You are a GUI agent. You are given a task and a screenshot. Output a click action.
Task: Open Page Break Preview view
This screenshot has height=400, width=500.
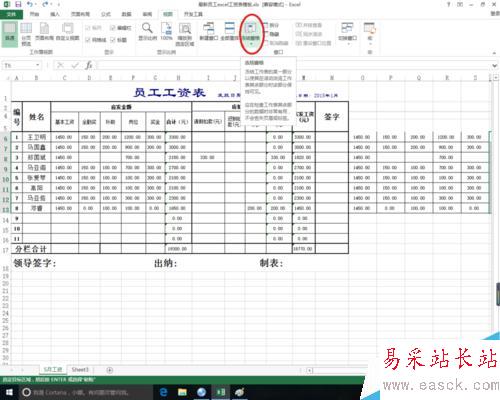pos(26,34)
